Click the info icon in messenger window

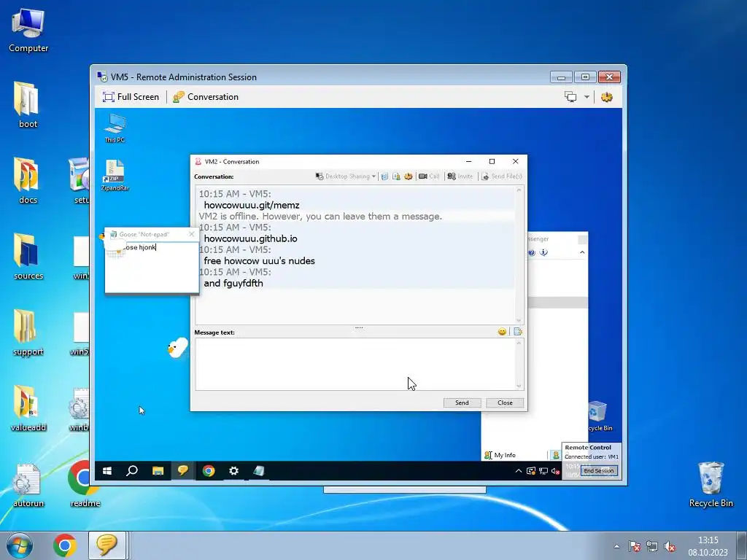click(x=543, y=252)
